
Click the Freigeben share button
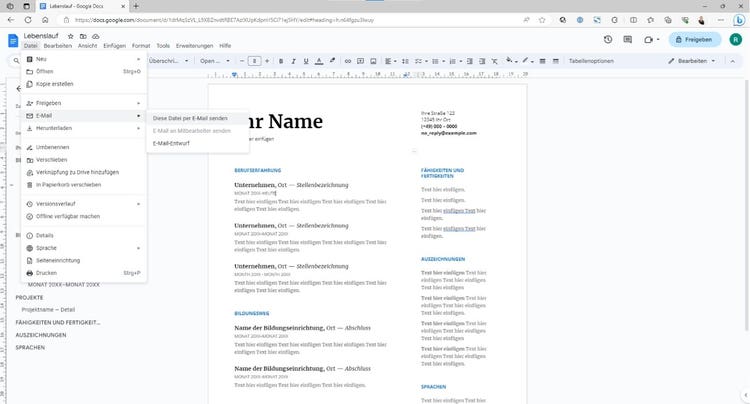click(x=694, y=40)
